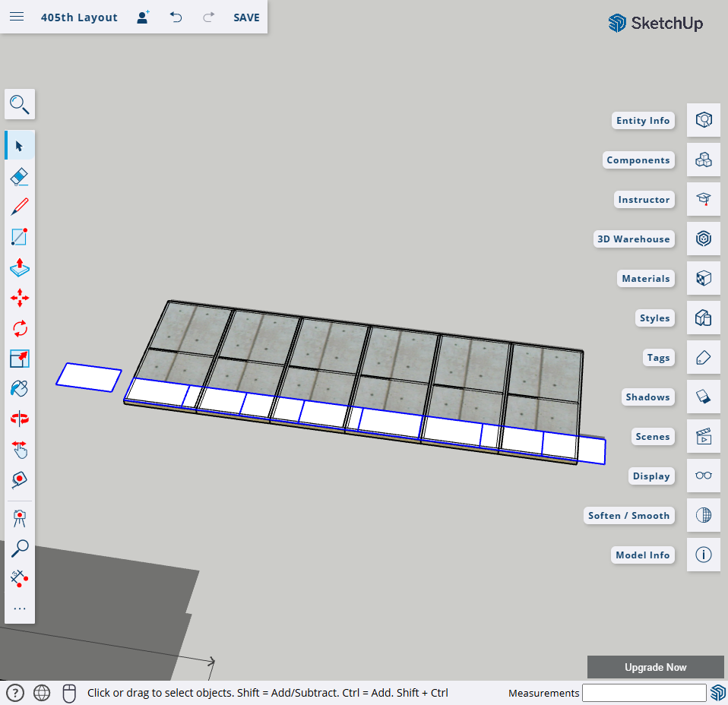Open the Instructor panel icon
The image size is (728, 705).
coord(704,199)
